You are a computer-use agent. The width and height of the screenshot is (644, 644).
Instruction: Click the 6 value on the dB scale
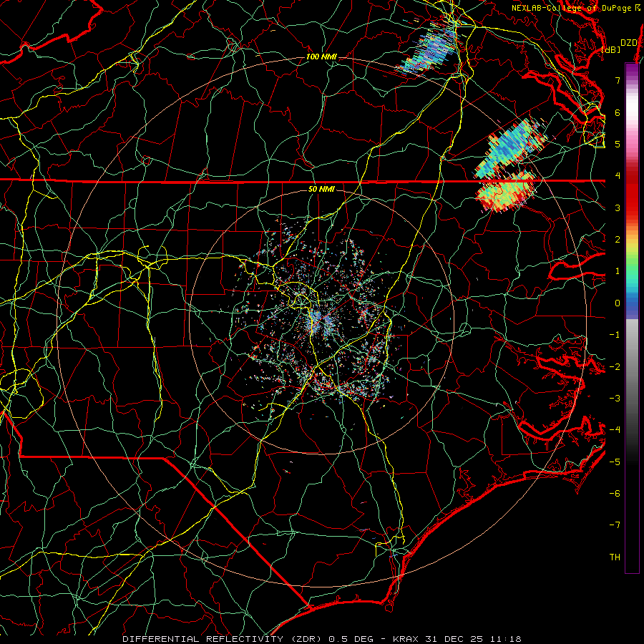click(x=618, y=112)
